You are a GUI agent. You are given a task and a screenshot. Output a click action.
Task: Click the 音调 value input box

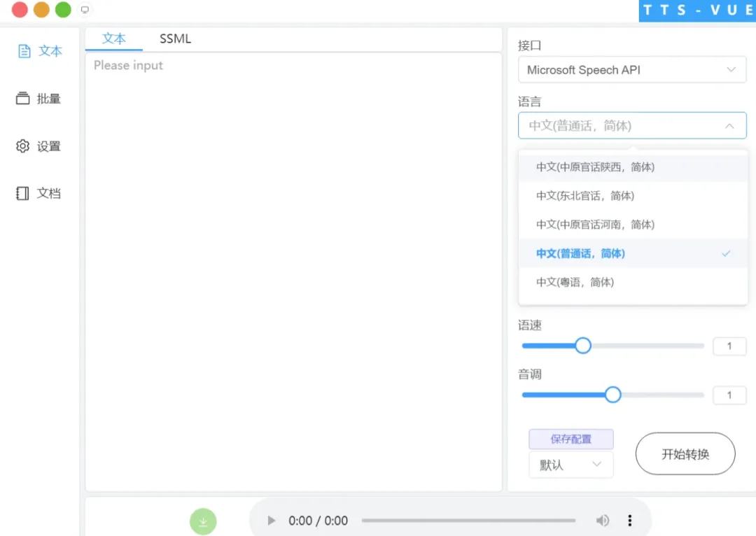[729, 395]
